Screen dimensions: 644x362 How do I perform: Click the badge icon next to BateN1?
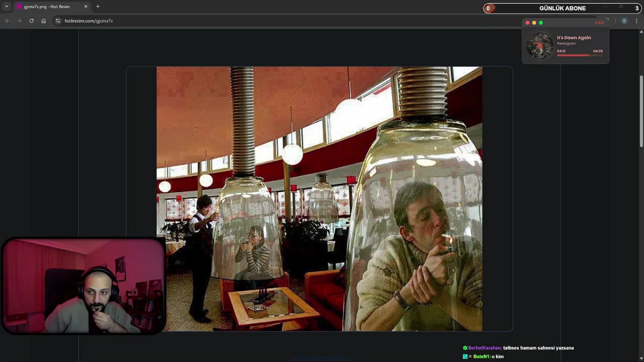(x=465, y=356)
